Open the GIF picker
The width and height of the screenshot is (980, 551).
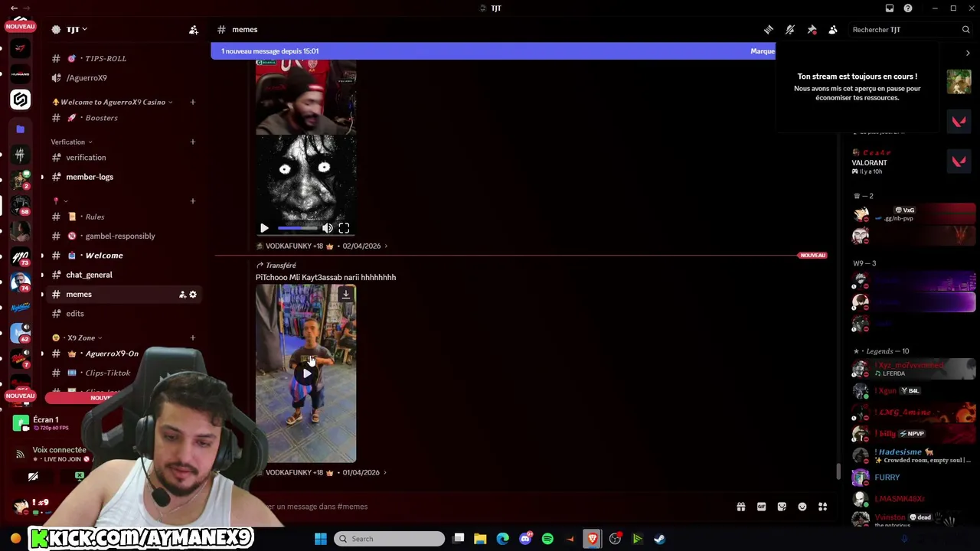click(762, 507)
